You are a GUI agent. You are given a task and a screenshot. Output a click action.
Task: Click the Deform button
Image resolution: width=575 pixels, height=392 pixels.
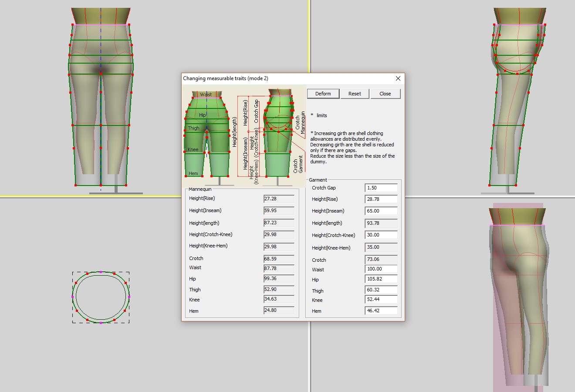click(x=323, y=94)
